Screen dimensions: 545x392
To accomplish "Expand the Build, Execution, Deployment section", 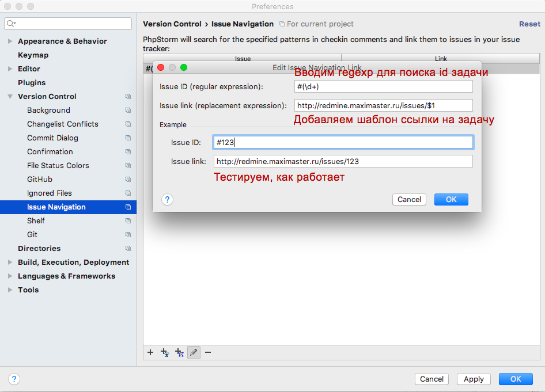I will coord(10,262).
